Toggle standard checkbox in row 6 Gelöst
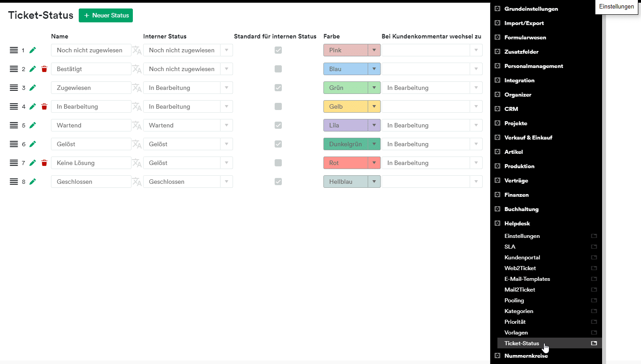This screenshot has width=641, height=364. pyautogui.click(x=278, y=144)
